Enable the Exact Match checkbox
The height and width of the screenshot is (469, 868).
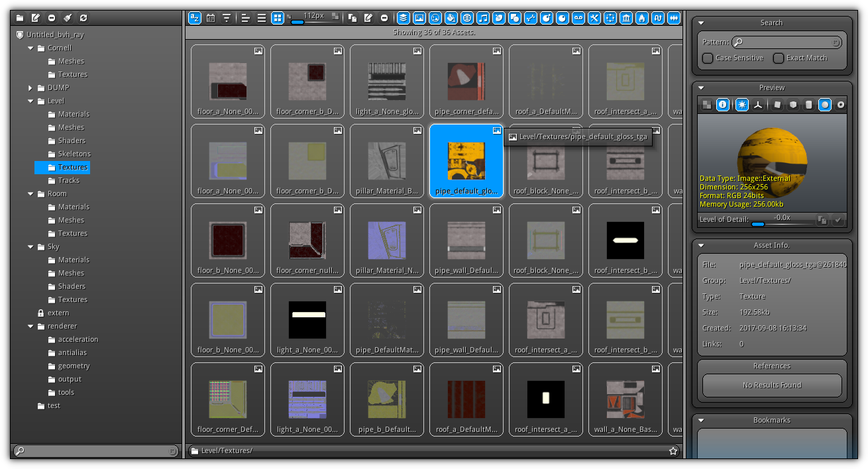pyautogui.click(x=779, y=58)
